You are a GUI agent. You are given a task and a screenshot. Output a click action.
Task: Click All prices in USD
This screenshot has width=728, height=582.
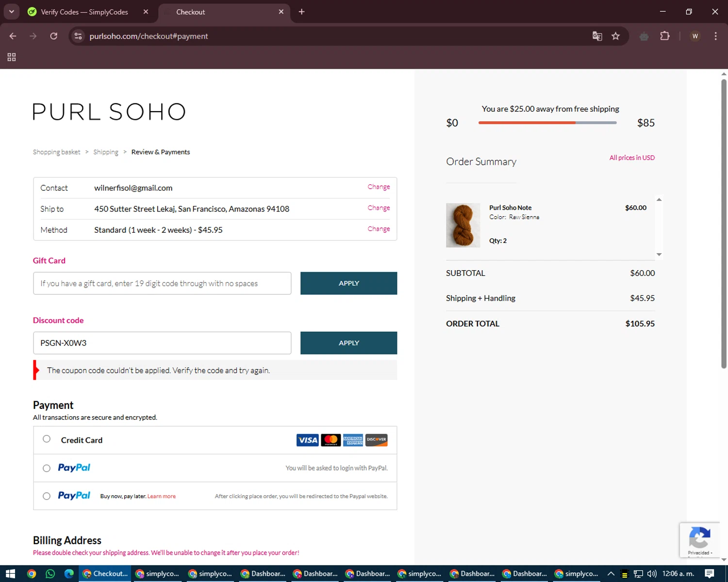[632, 158]
